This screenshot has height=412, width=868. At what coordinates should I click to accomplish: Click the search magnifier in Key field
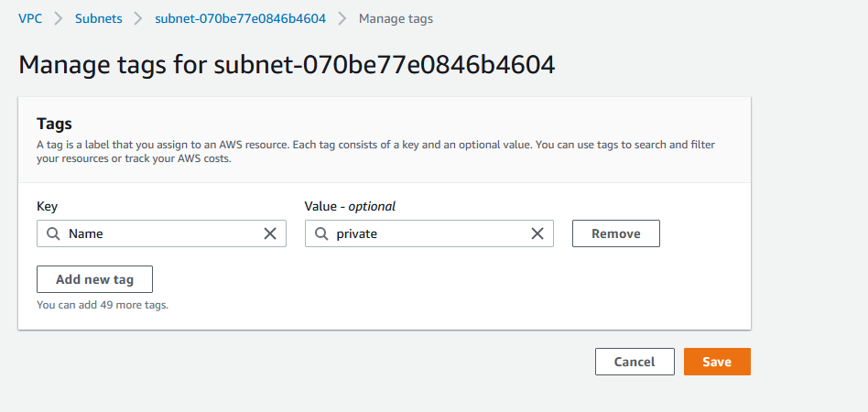point(53,233)
